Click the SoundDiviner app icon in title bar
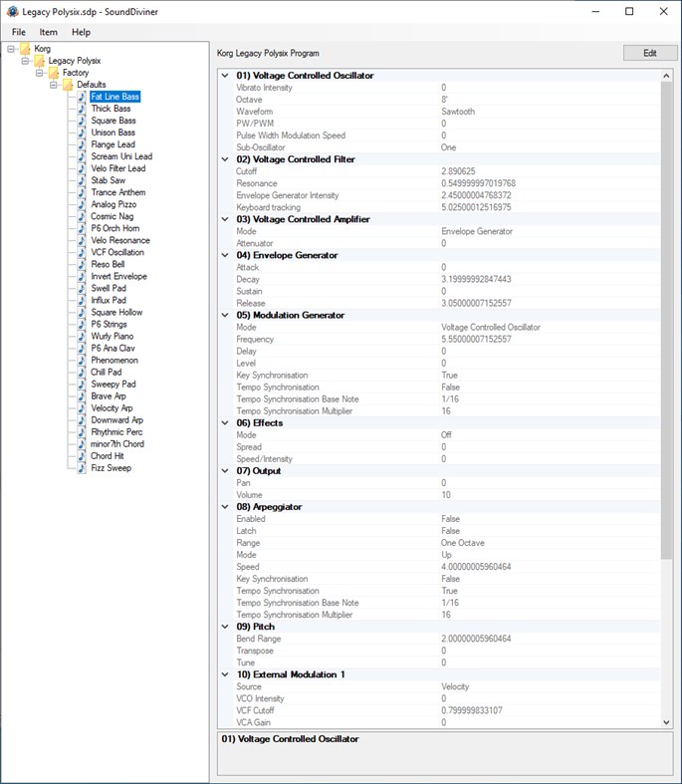 click(13, 12)
